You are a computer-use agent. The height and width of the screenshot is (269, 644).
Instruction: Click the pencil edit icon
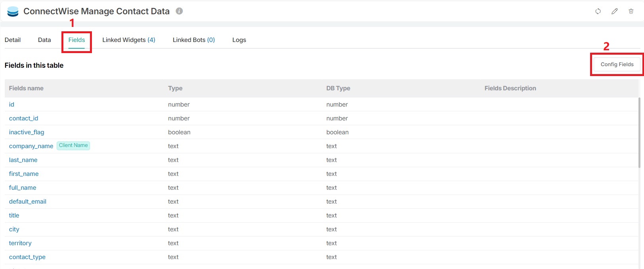pyautogui.click(x=615, y=11)
